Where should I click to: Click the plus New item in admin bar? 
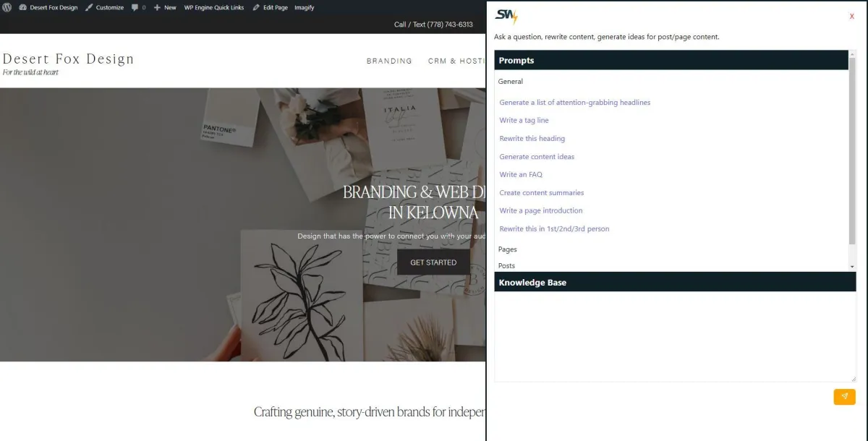(x=165, y=7)
